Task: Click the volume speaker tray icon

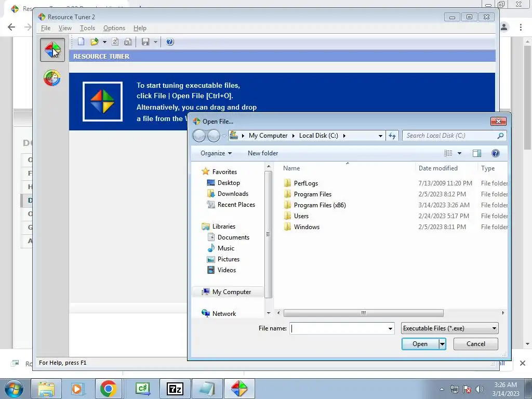Action: (x=480, y=389)
